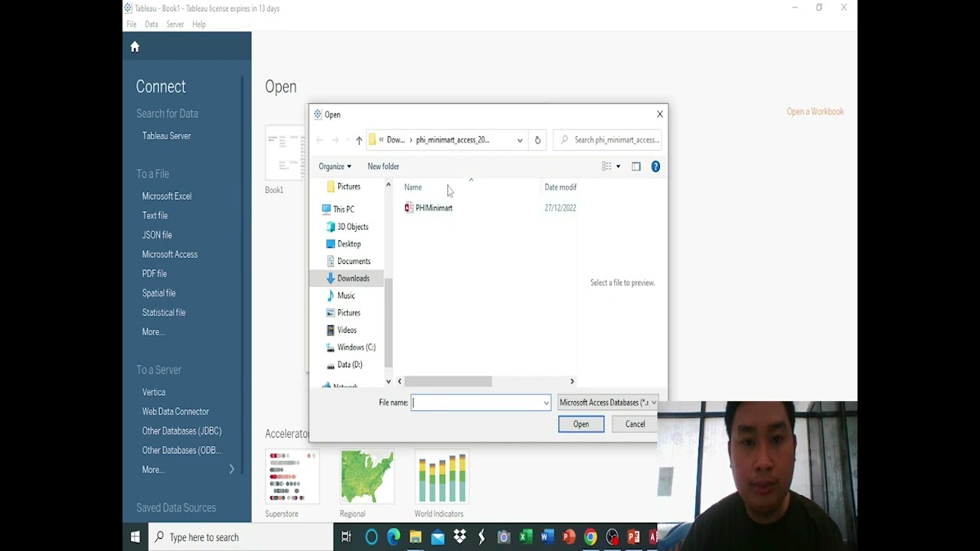Open Videos folder in navigation pane
Screen dimensions: 980x551
tap(346, 330)
